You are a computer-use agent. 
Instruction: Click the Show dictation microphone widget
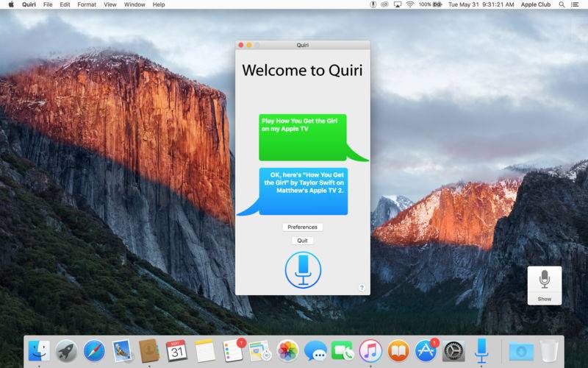click(545, 286)
